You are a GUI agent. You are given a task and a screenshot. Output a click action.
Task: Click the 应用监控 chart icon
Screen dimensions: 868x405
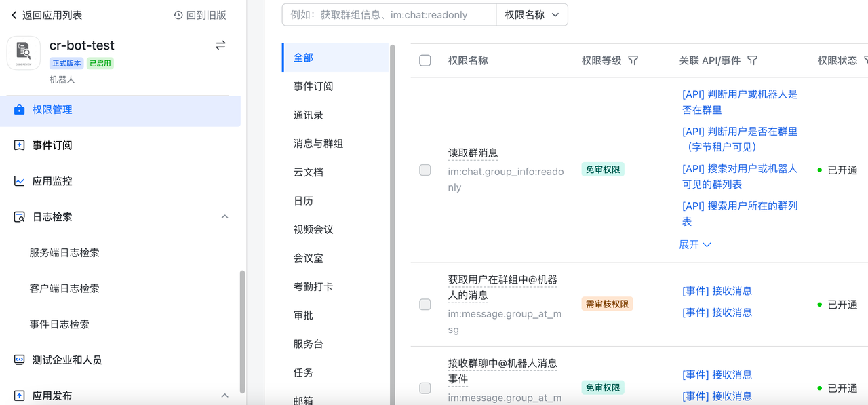tap(19, 181)
